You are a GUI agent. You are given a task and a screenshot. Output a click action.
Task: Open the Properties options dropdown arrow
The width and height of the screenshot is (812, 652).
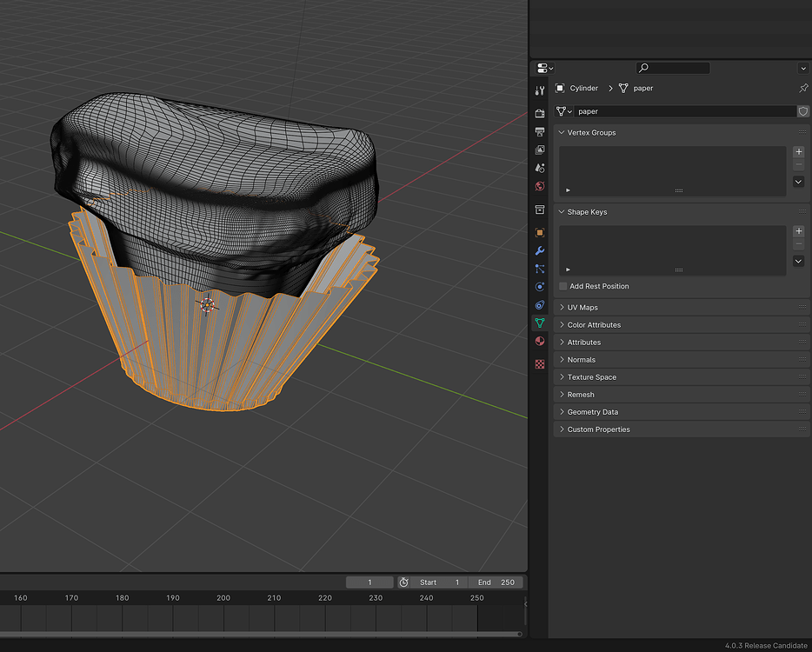pyautogui.click(x=803, y=68)
